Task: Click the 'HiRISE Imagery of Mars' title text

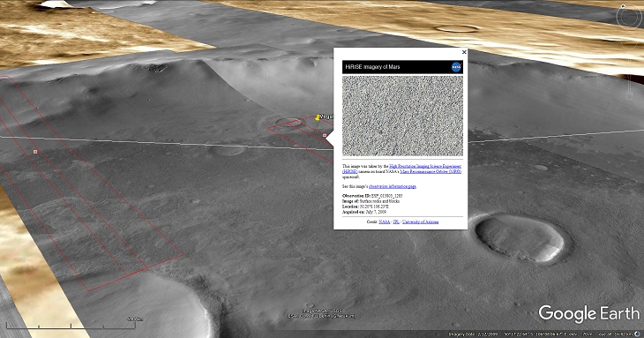Action: (372, 66)
